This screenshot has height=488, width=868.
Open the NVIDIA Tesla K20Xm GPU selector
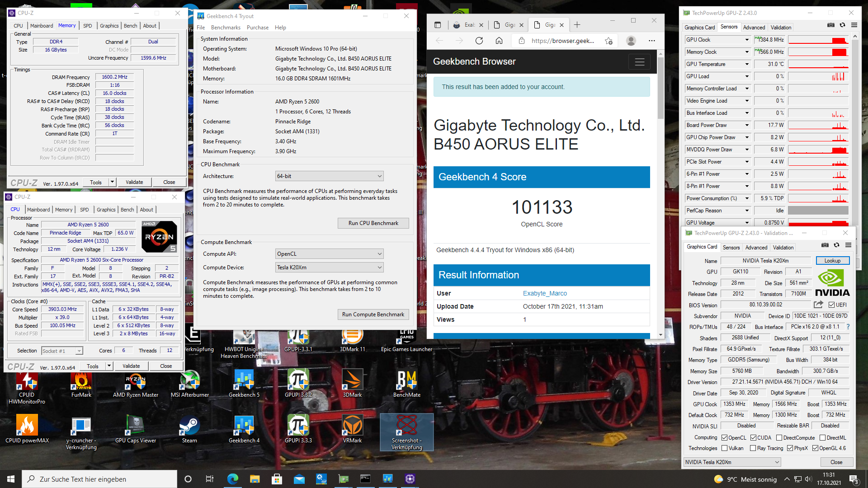tap(732, 462)
